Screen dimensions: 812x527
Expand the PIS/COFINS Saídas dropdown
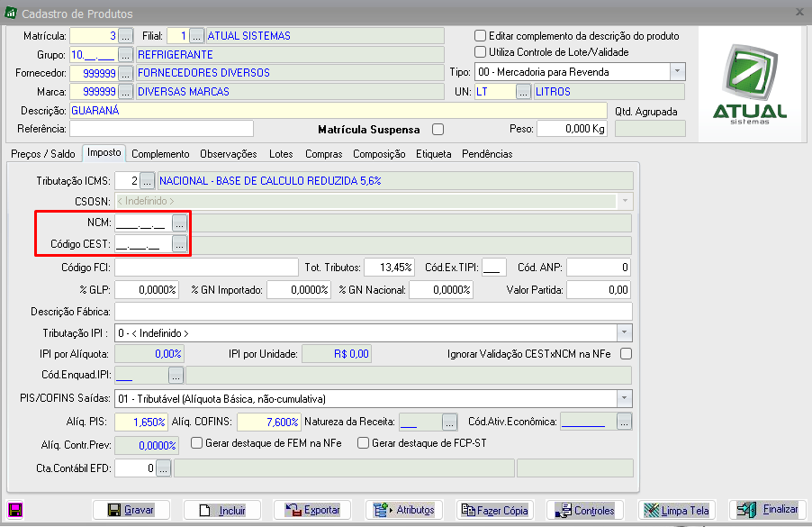pyautogui.click(x=624, y=398)
